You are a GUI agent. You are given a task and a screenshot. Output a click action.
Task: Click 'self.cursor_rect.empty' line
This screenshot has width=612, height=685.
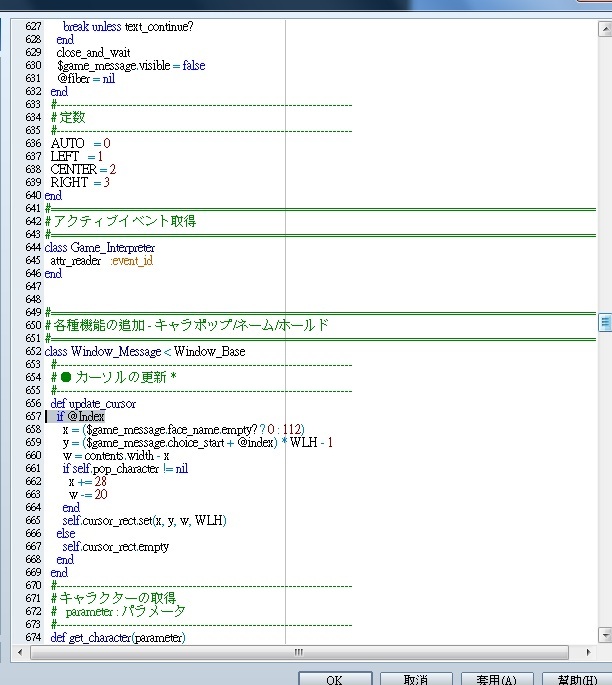click(116, 547)
